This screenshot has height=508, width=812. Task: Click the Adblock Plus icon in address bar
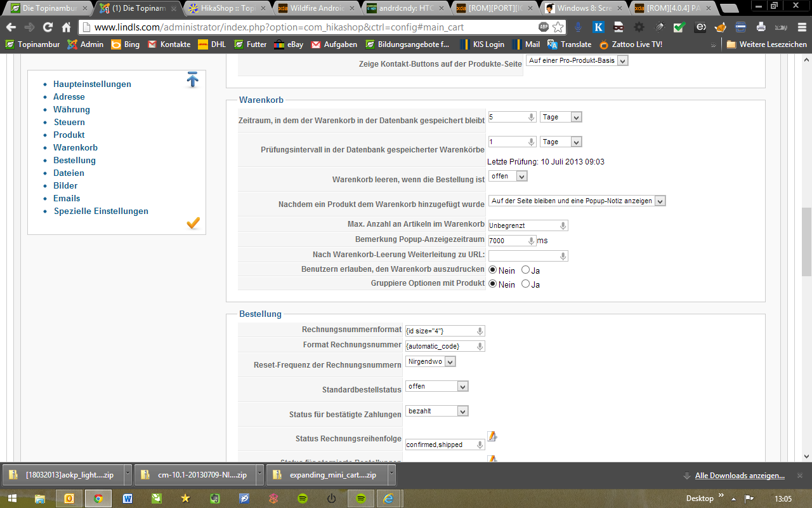(x=544, y=27)
